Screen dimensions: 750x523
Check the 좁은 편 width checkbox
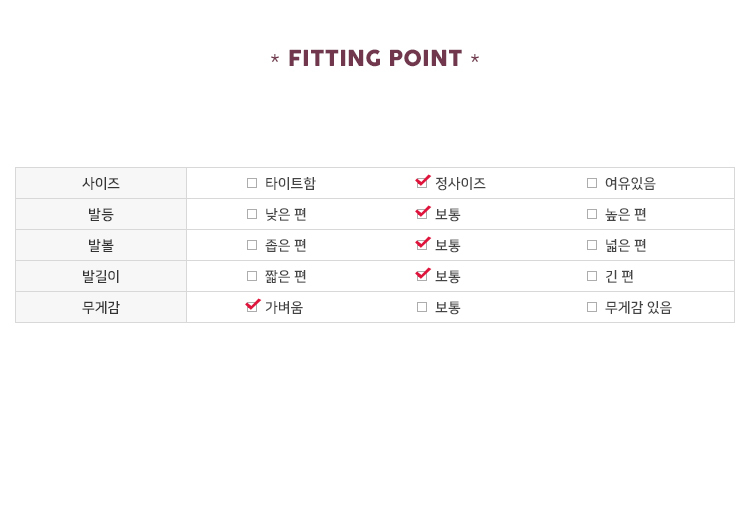252,245
